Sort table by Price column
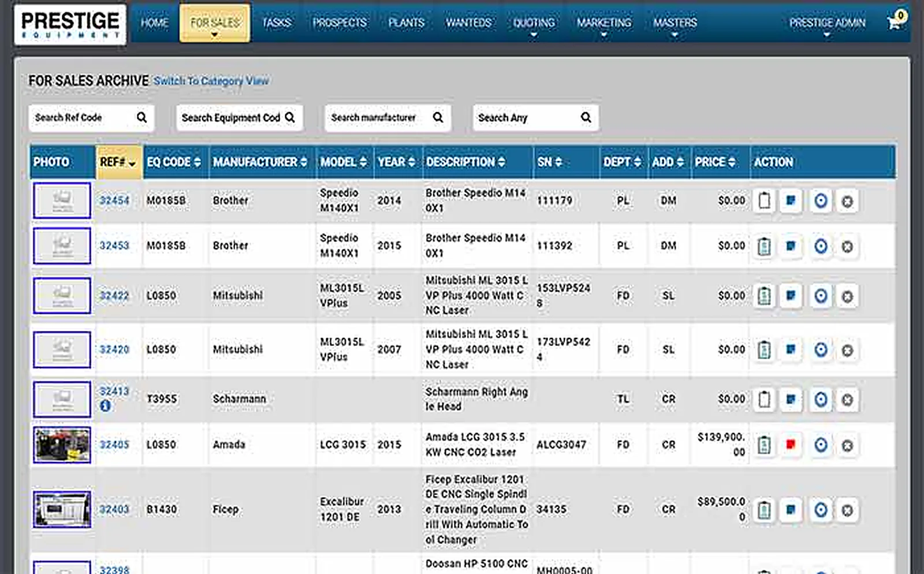Screen dimensions: 924x574 point(715,162)
